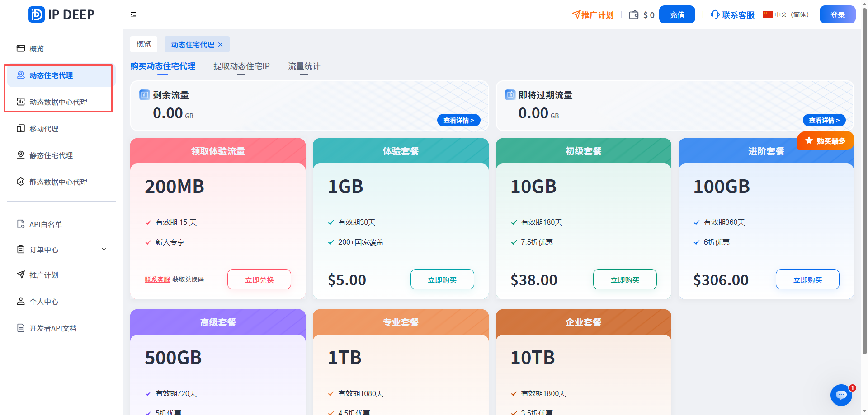Screen dimensions: 868x415
Task: Open the API白名单 section
Action: point(45,224)
